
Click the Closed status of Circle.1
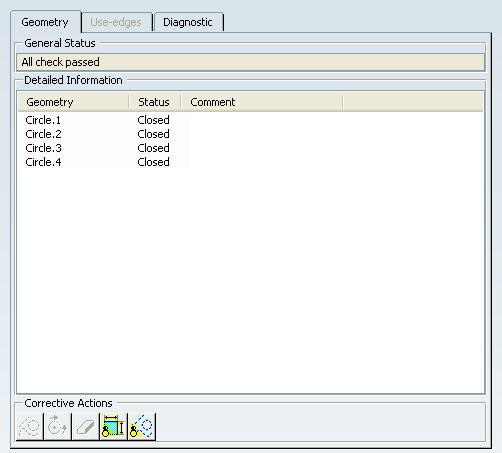pyautogui.click(x=153, y=120)
